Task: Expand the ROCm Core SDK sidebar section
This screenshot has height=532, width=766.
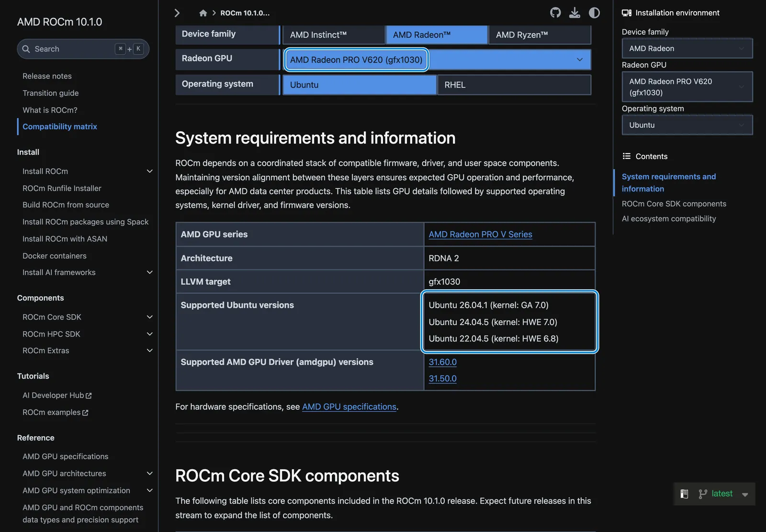Action: coord(149,317)
